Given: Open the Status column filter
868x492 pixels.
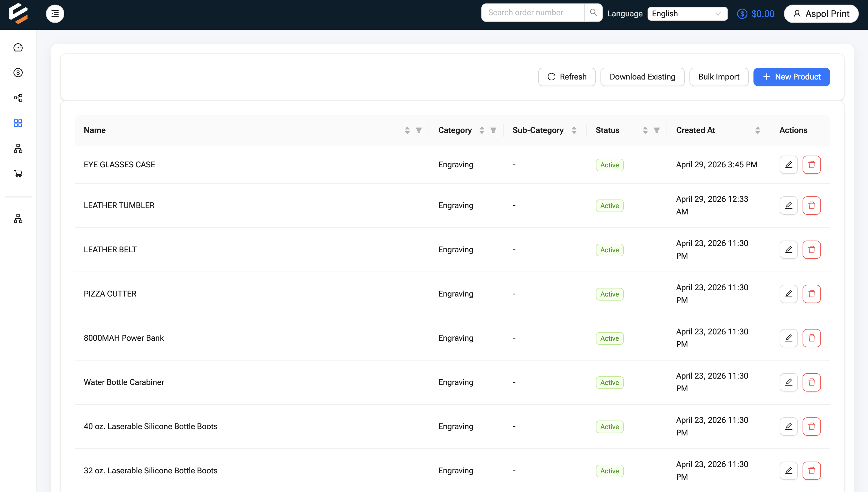Looking at the screenshot, I should click(x=656, y=130).
